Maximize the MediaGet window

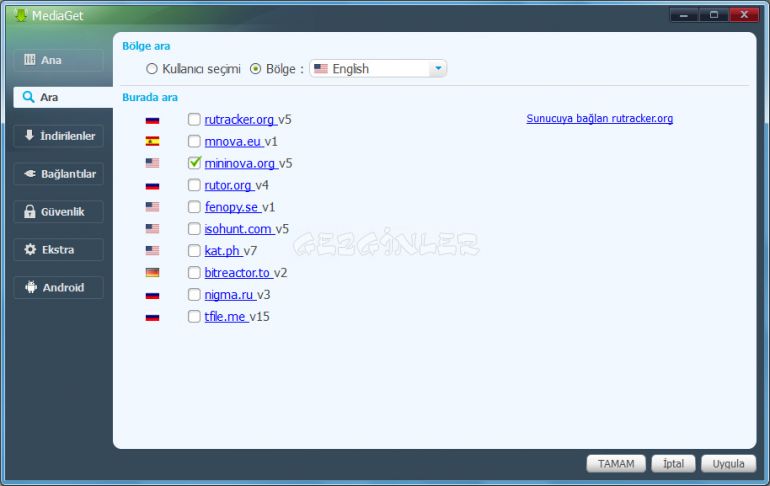point(714,15)
